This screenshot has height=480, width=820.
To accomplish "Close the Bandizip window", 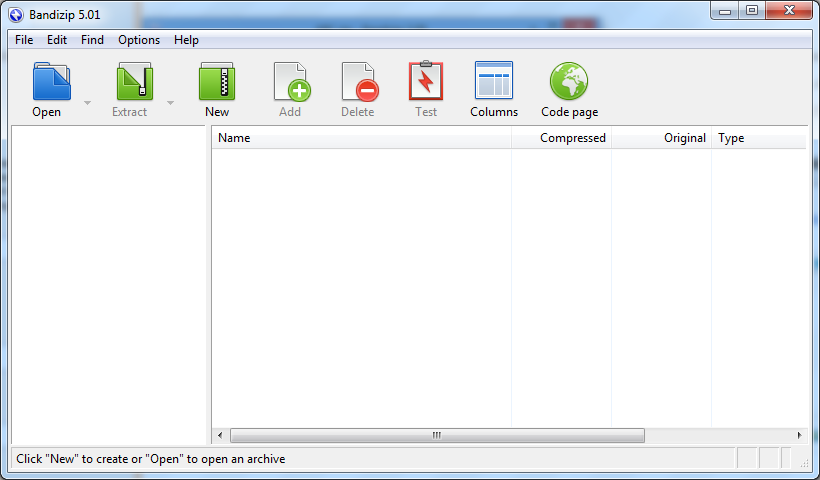I will click(789, 11).
